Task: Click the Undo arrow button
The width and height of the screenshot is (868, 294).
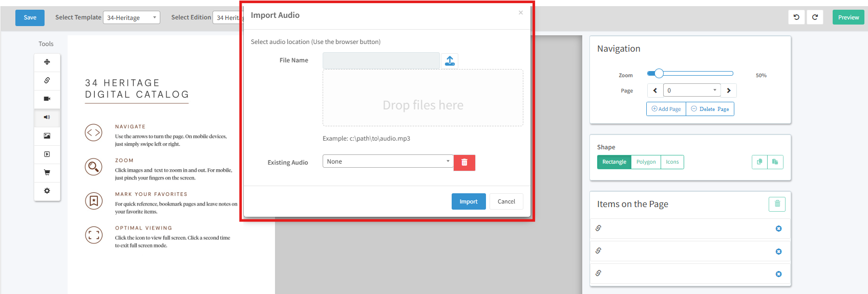Action: tap(796, 17)
